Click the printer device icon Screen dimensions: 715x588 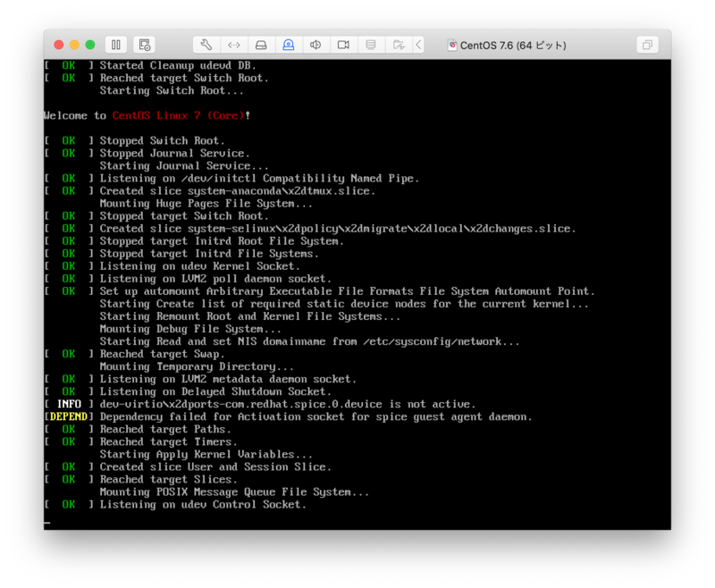[371, 45]
